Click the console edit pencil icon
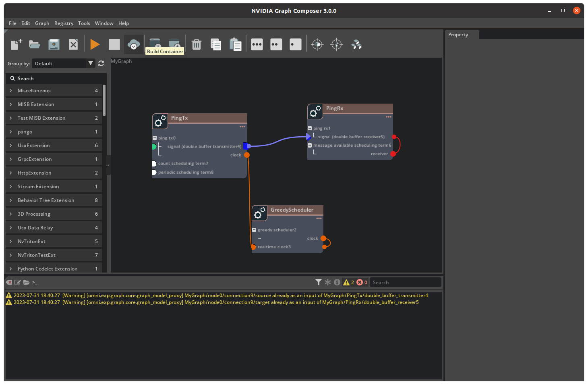The width and height of the screenshot is (588, 385). pos(18,282)
